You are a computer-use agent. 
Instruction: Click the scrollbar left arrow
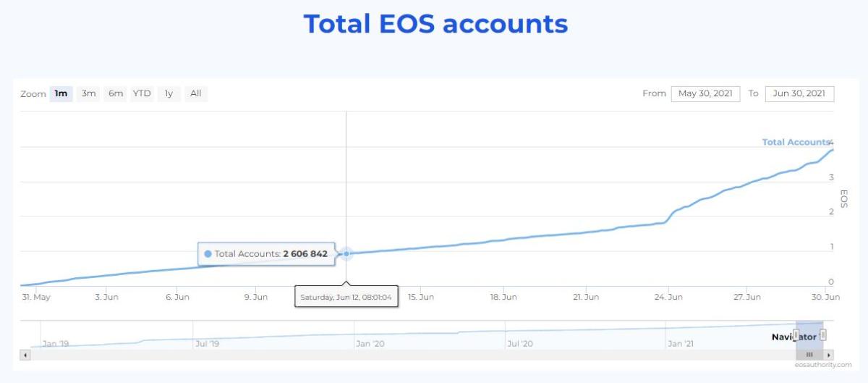point(25,355)
